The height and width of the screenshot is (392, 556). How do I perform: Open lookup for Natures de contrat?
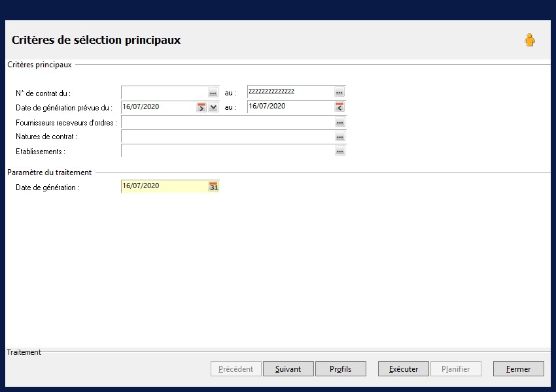(x=340, y=137)
